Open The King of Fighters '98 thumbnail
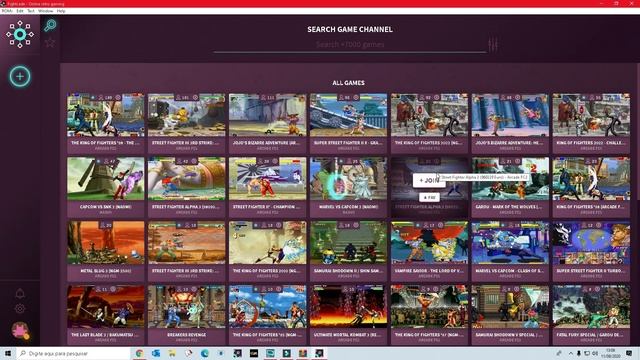This screenshot has width=640, height=360. click(106, 115)
